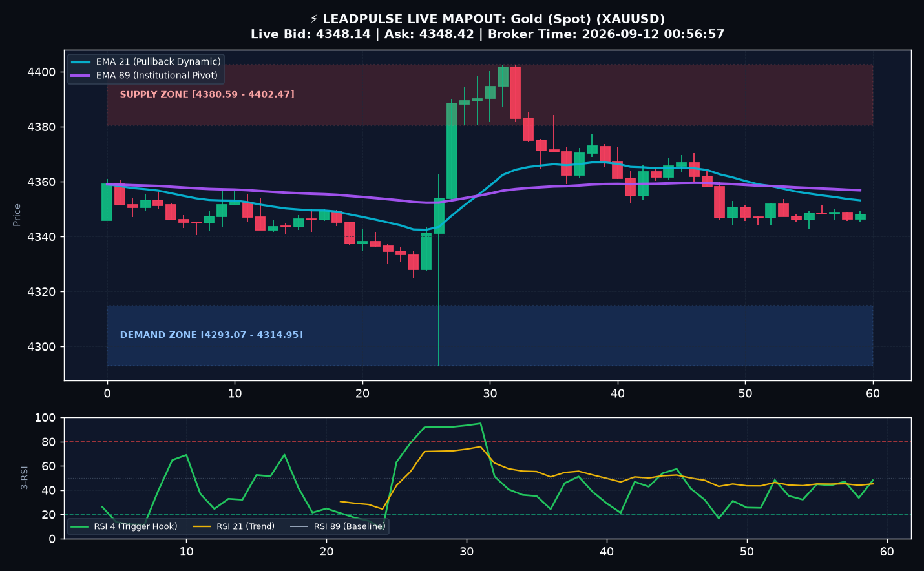Click the 4340 price axis label
The width and height of the screenshot is (924, 571).
point(41,237)
